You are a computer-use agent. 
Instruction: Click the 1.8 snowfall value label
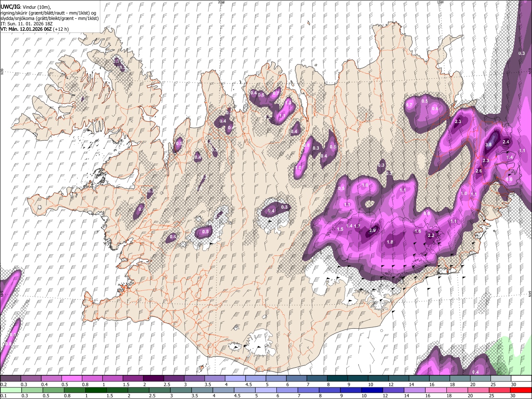pyautogui.click(x=390, y=242)
